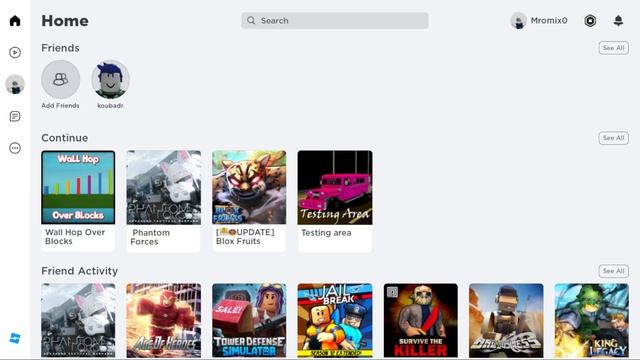
Task: Click the search magnifier icon
Action: click(251, 20)
